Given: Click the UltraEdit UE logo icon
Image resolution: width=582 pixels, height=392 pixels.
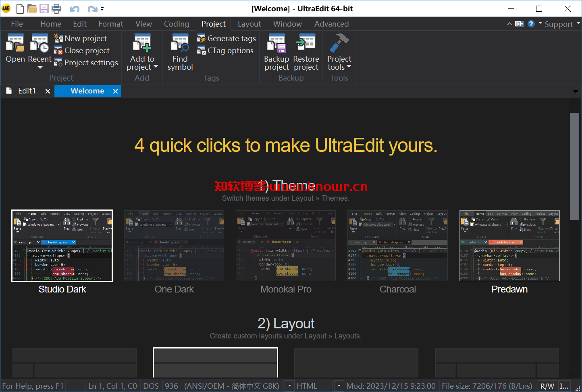Looking at the screenshot, I should (6, 8).
